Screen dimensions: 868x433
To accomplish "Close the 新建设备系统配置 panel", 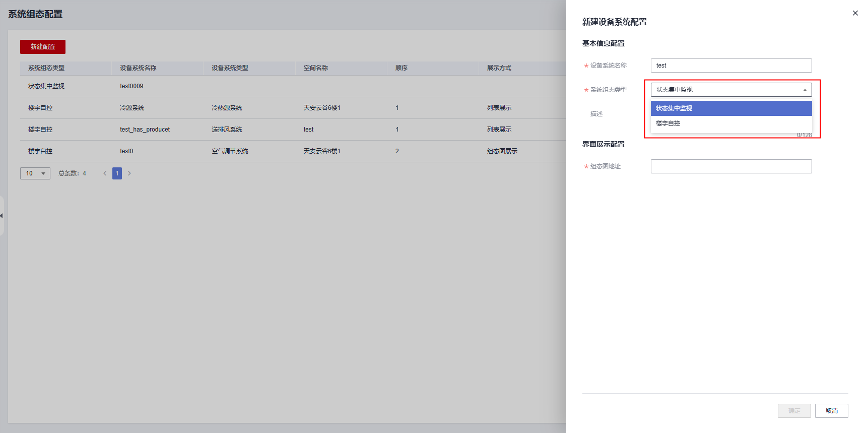I will click(855, 13).
